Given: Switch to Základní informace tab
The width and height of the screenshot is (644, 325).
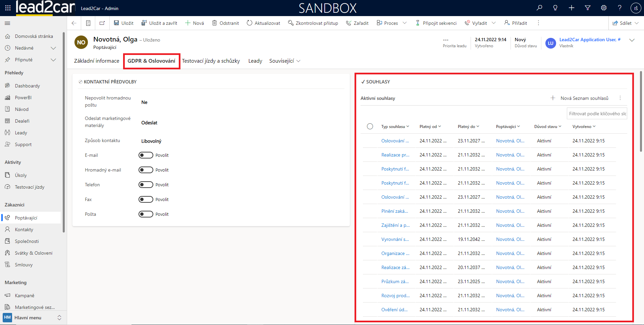Looking at the screenshot, I should pos(97,61).
